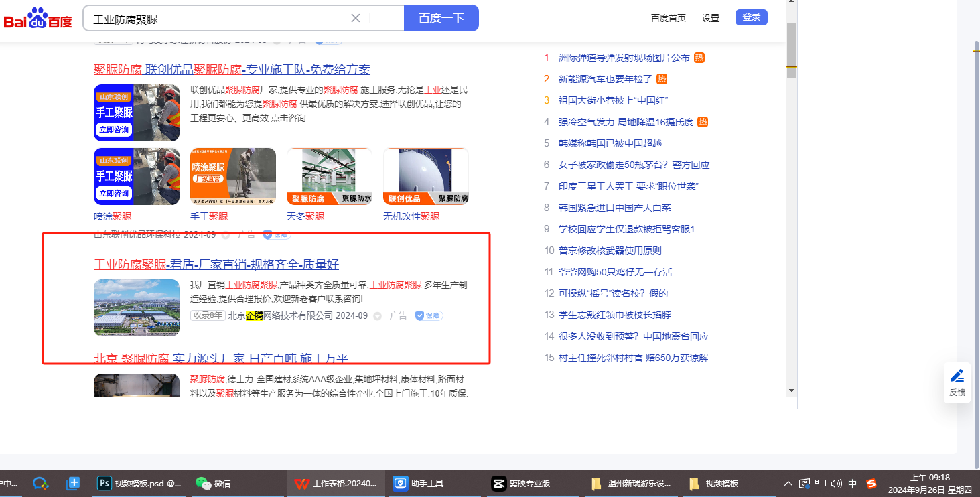Image resolution: width=980 pixels, height=497 pixels.
Task: Show hidden tray icons chevron
Action: coord(788,483)
